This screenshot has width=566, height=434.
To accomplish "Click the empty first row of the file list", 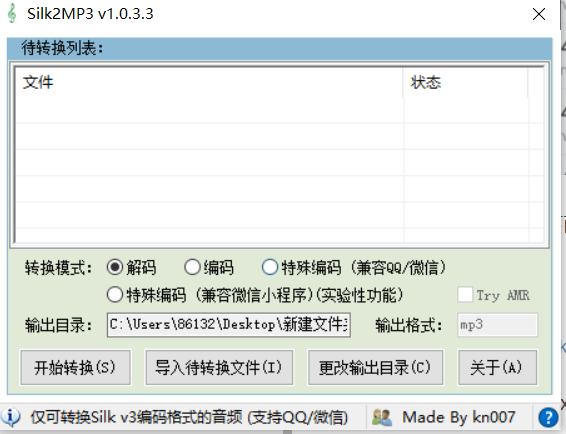I will click(x=280, y=110).
